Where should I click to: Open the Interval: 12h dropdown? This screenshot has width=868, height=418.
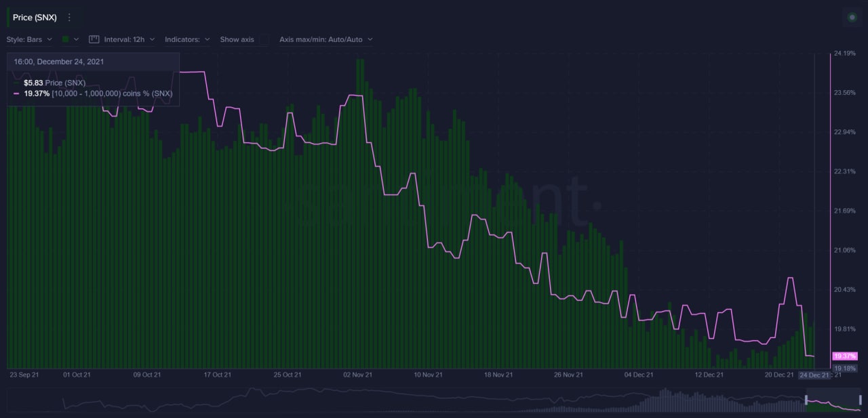pyautogui.click(x=130, y=39)
